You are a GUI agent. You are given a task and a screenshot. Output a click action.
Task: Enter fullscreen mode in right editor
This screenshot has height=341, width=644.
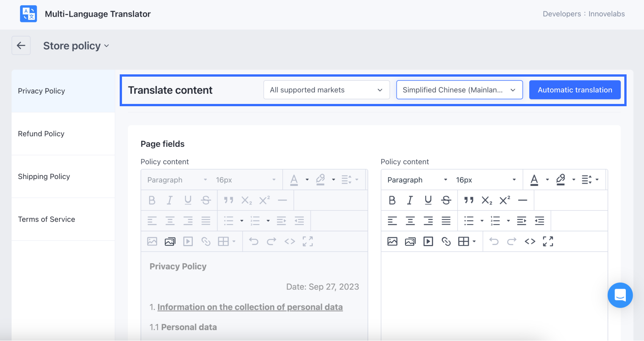point(548,241)
